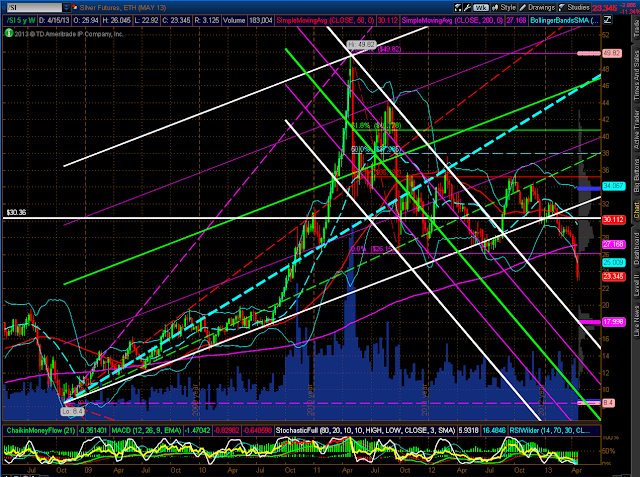The height and width of the screenshot is (477, 640).
Task: Click the Volume label in the header bar
Action: point(234,20)
